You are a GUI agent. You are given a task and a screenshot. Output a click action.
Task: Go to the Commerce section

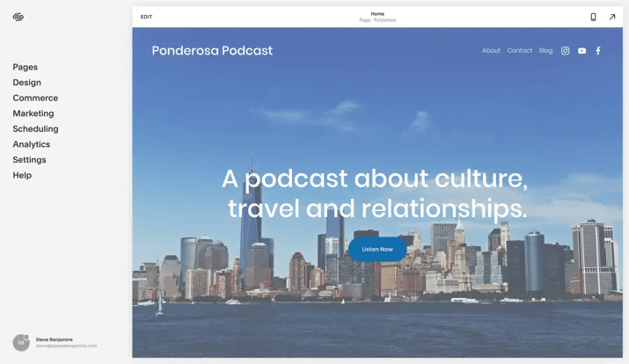click(35, 98)
